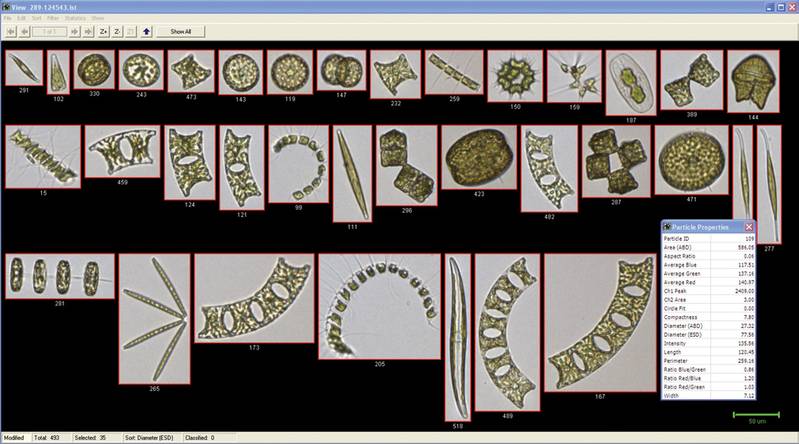
Task: Open the Sort menu
Action: click(x=37, y=18)
